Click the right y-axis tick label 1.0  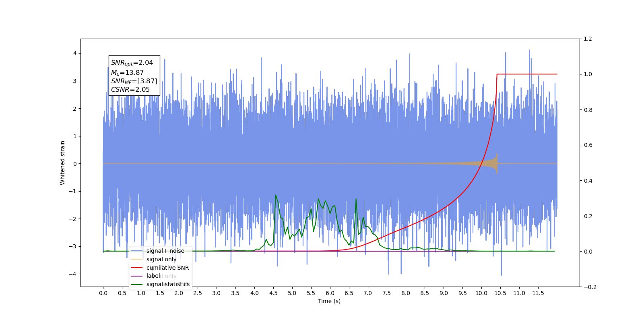[588, 74]
